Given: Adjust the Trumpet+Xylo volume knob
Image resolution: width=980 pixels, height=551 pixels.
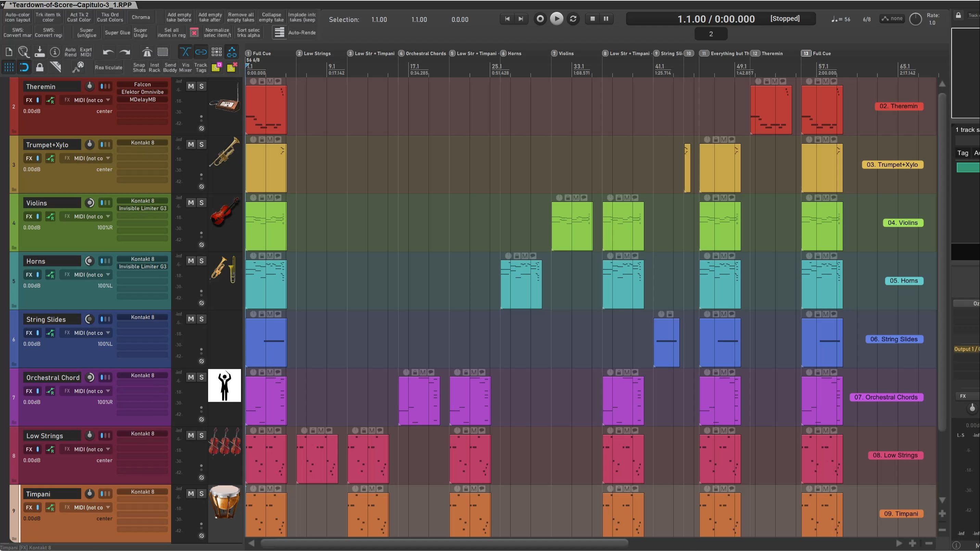Looking at the screenshot, I should [89, 144].
